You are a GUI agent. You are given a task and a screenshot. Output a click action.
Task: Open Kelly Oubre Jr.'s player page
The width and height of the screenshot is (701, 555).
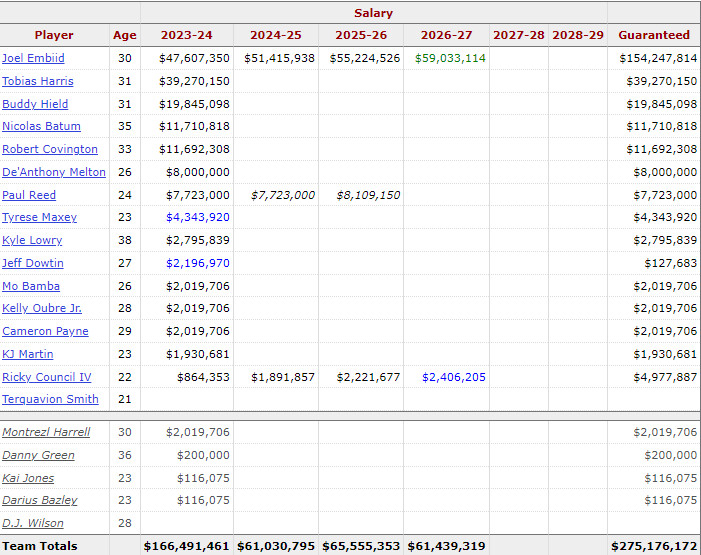(x=42, y=308)
